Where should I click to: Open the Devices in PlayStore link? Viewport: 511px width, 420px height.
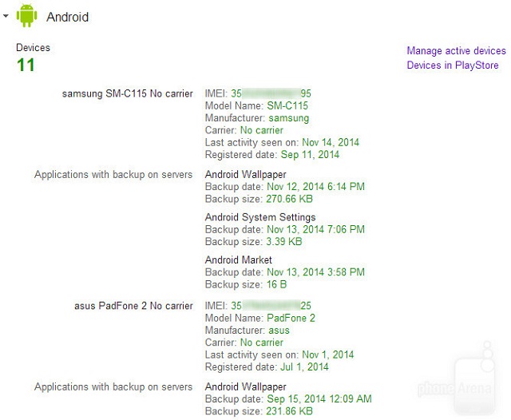point(453,65)
